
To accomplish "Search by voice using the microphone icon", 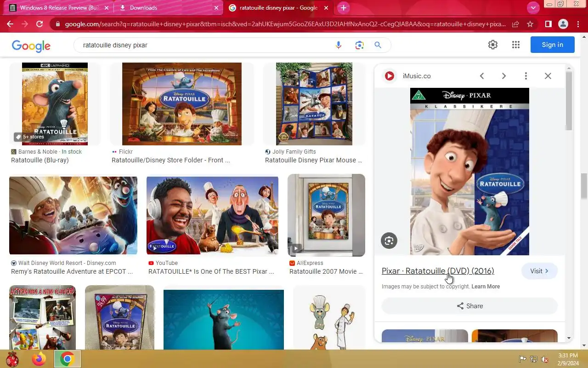I will click(x=339, y=45).
